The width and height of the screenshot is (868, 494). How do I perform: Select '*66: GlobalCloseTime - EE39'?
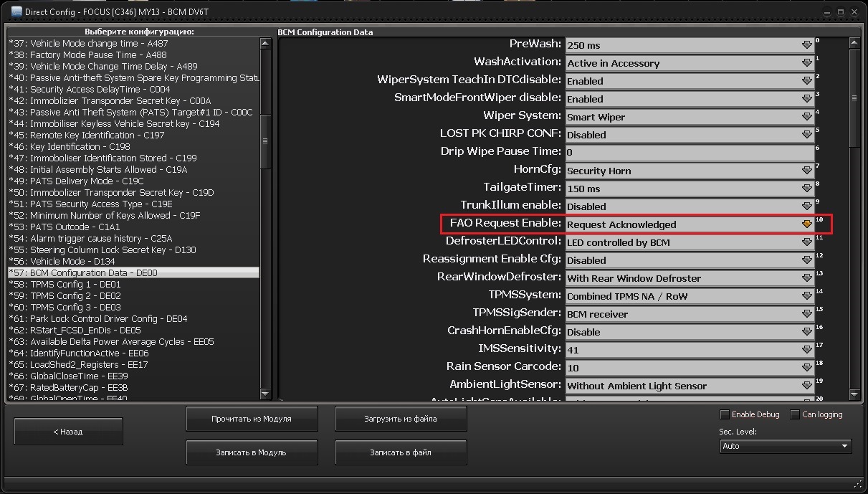pos(133,376)
